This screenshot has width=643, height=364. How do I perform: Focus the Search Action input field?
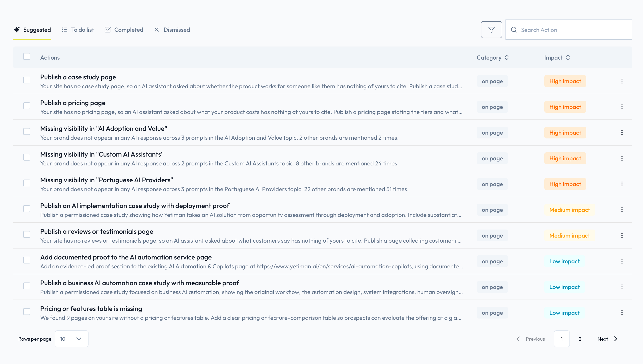[568, 30]
